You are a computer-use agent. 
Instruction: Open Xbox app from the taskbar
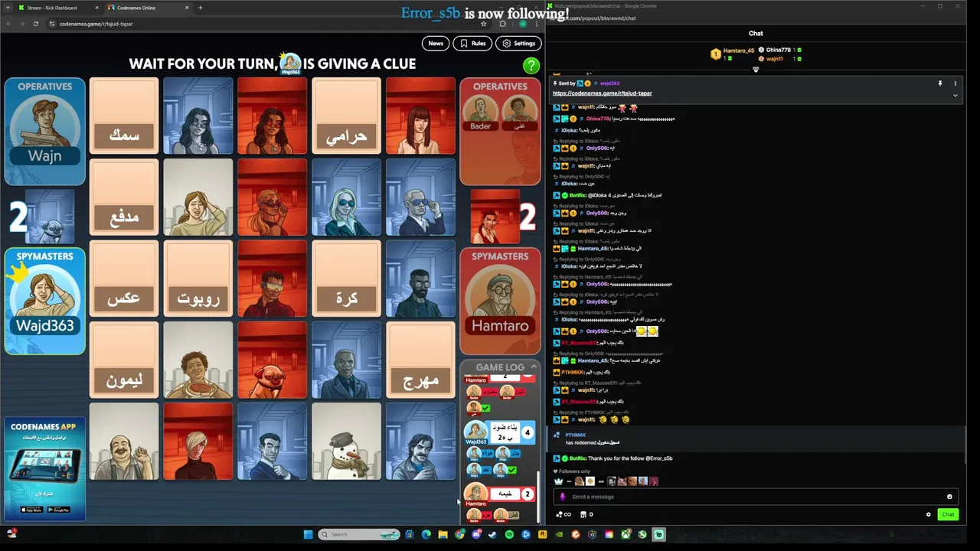click(626, 534)
